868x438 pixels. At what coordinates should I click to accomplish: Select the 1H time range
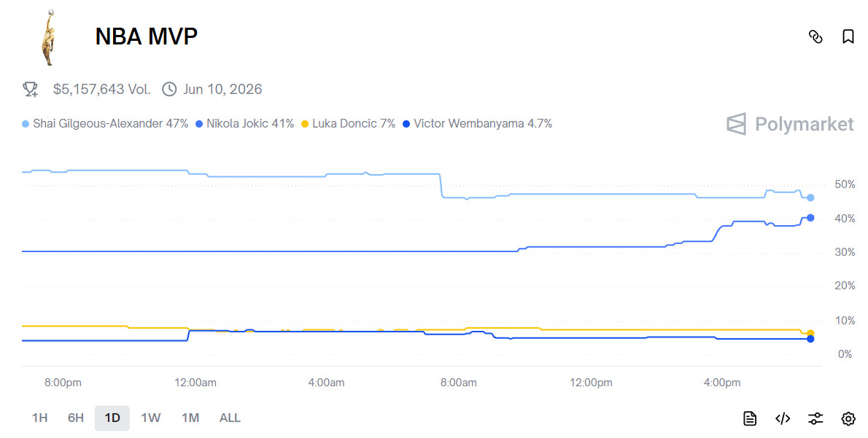point(39,418)
